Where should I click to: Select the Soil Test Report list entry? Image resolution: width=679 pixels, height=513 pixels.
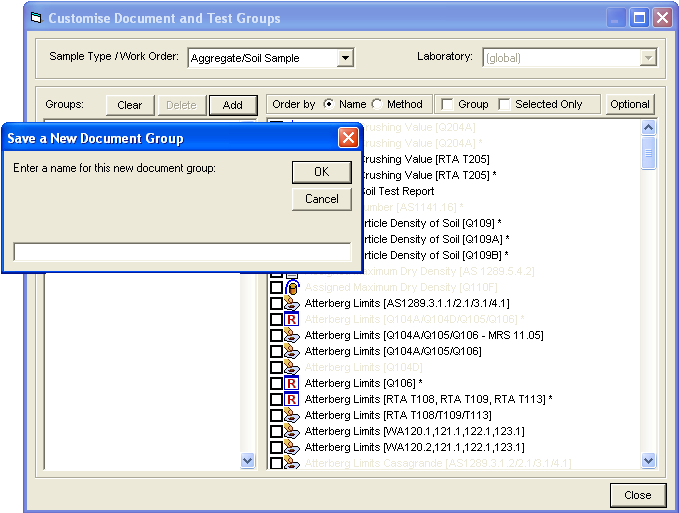tap(396, 191)
